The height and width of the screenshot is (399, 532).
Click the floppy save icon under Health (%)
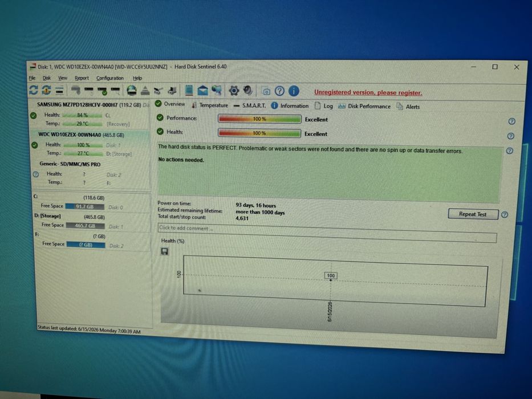165,251
